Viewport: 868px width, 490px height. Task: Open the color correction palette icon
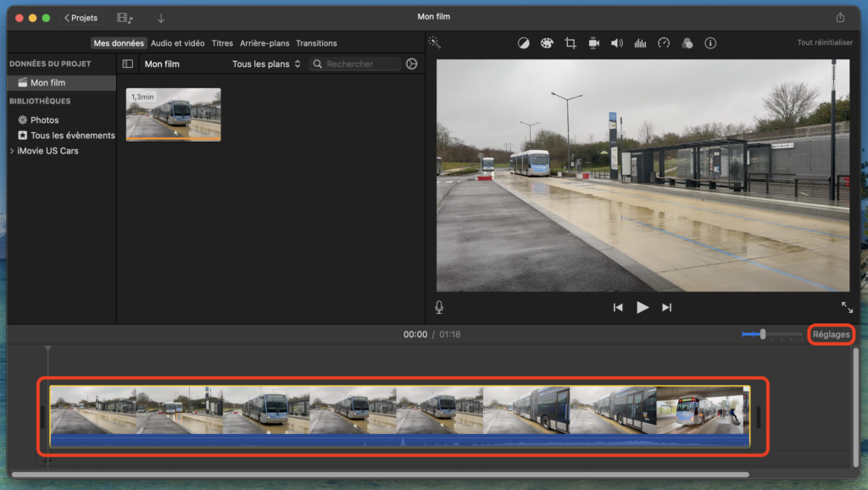pyautogui.click(x=547, y=43)
